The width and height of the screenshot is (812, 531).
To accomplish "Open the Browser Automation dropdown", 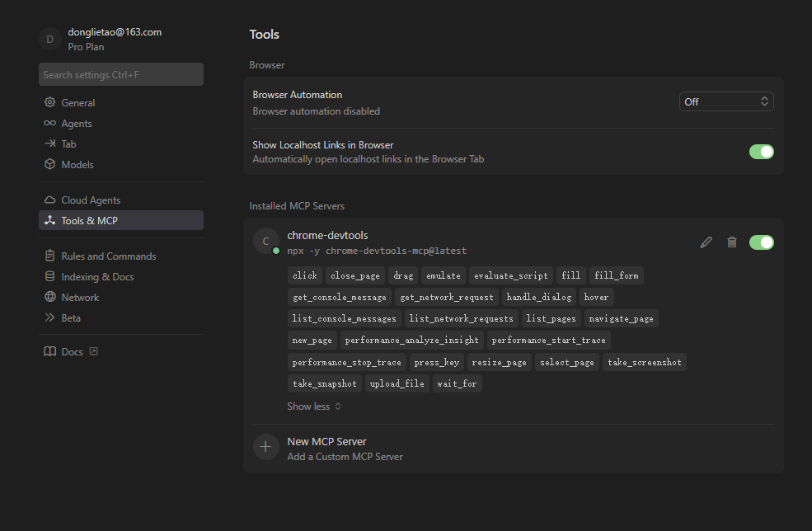I will pyautogui.click(x=726, y=101).
